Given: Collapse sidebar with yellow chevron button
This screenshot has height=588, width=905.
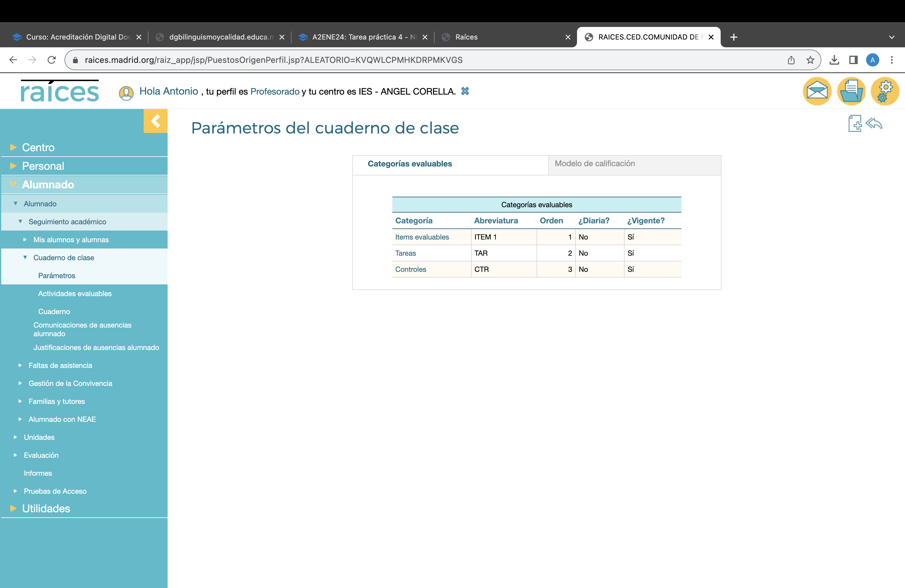Looking at the screenshot, I should [155, 121].
